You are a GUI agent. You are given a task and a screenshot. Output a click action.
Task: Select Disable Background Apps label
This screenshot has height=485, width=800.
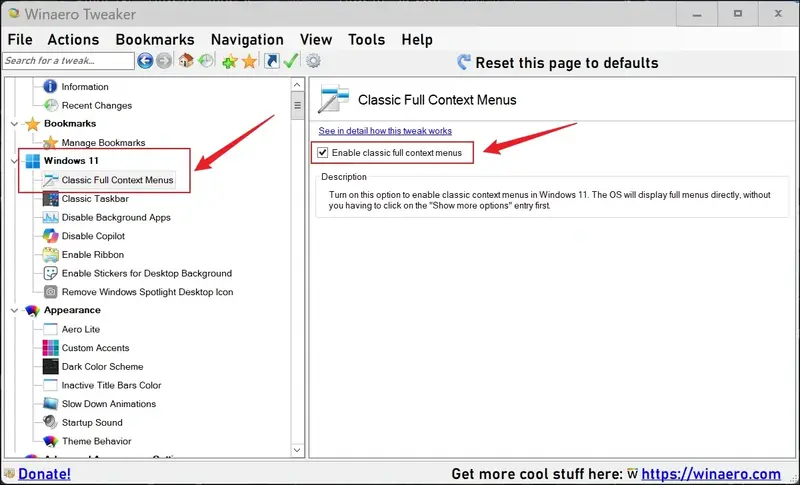116,217
